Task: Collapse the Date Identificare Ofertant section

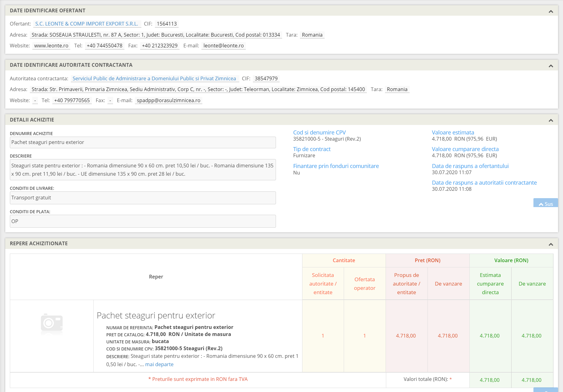Action: [x=551, y=11]
